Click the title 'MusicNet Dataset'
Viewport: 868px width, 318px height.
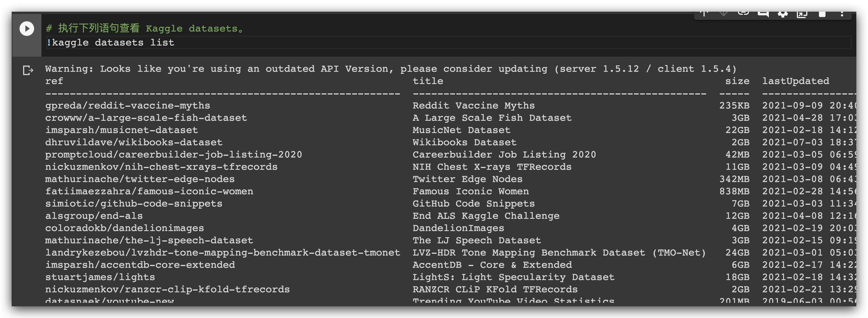coord(461,130)
